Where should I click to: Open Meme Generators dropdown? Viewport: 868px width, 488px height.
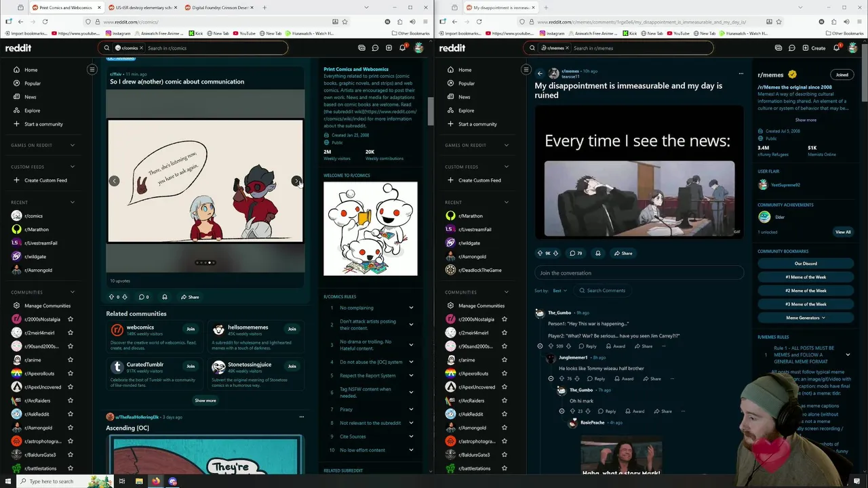(x=806, y=318)
